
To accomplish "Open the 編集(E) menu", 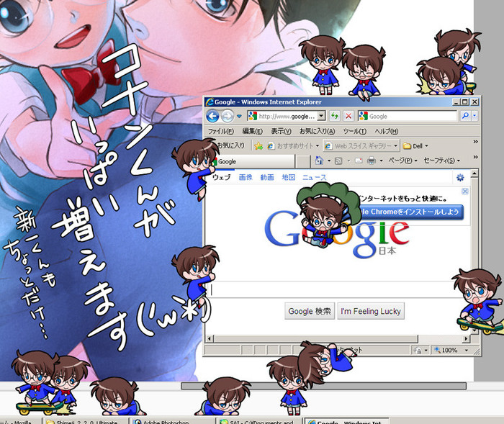I will (x=252, y=131).
